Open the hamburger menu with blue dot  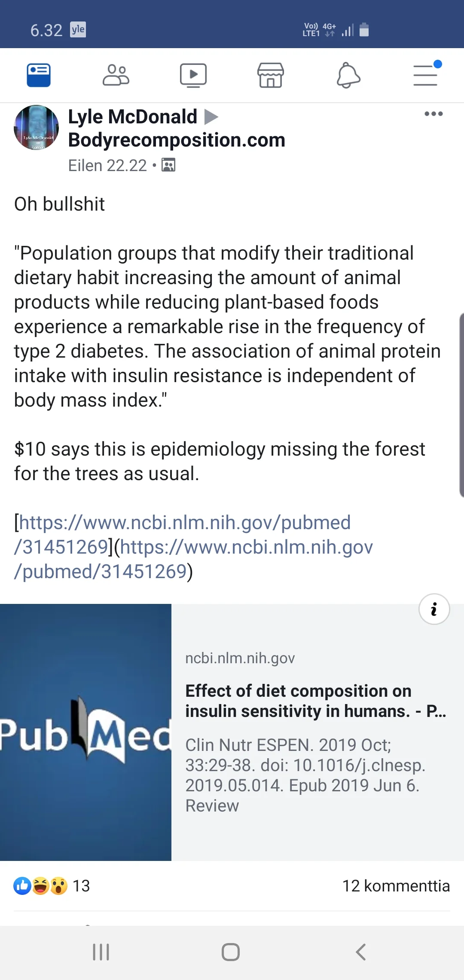[x=425, y=75]
